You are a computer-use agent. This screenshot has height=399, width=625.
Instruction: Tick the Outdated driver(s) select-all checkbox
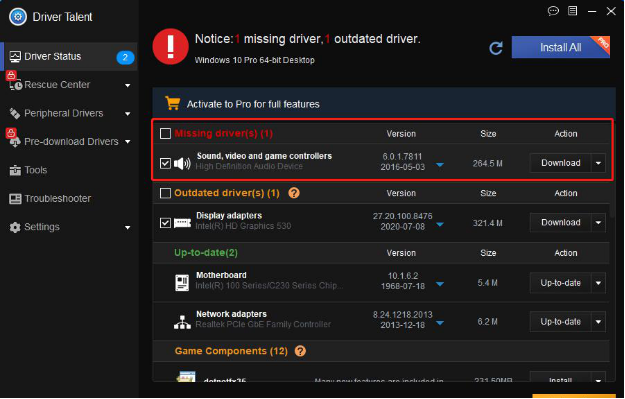tap(165, 193)
